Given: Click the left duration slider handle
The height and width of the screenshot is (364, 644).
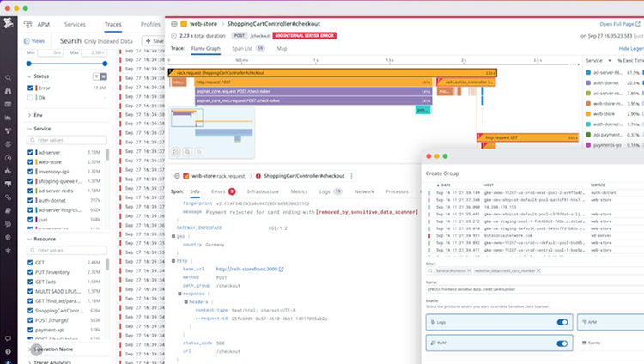Looking at the screenshot, I should click(28, 64).
